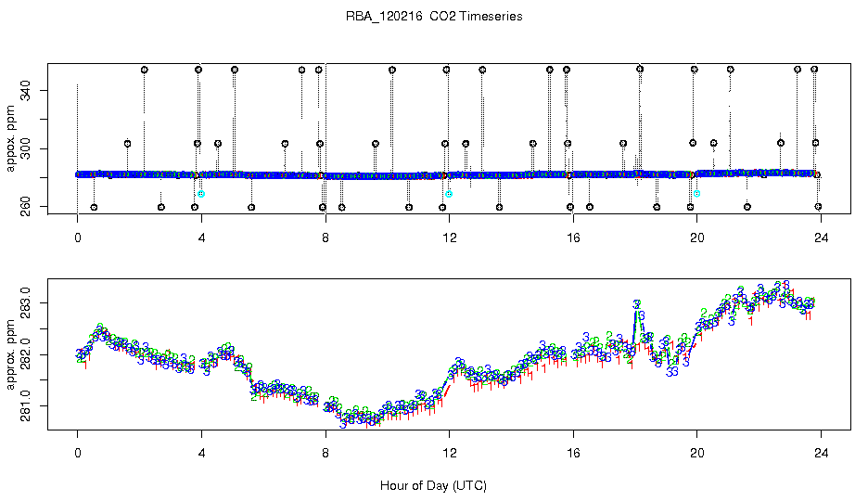Click the "8" hour tick under the upper plot

[x=325, y=238]
